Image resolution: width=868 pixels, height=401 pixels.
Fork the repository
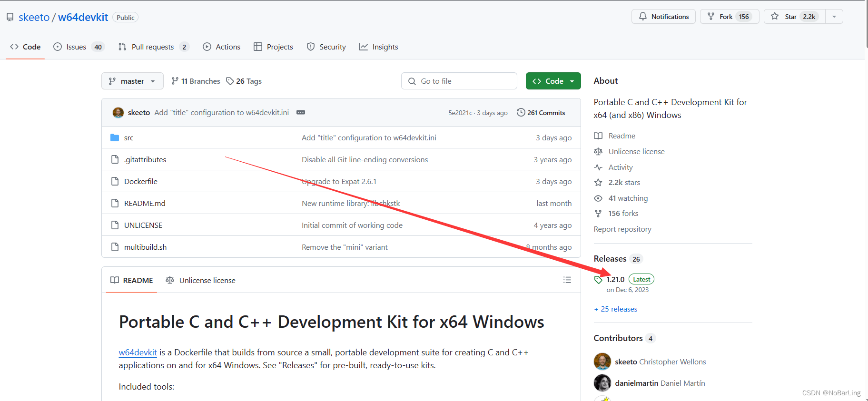click(x=730, y=17)
